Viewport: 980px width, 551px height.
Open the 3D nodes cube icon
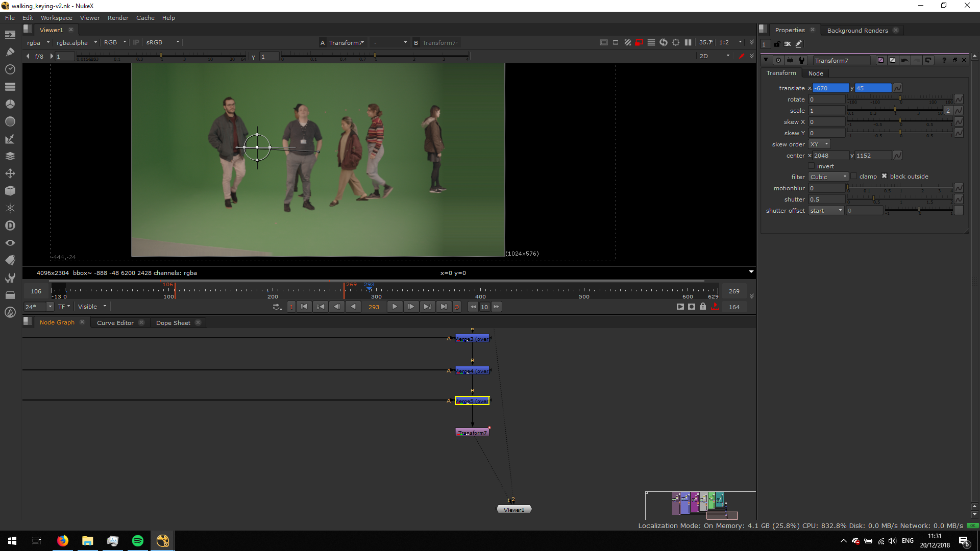point(10,191)
